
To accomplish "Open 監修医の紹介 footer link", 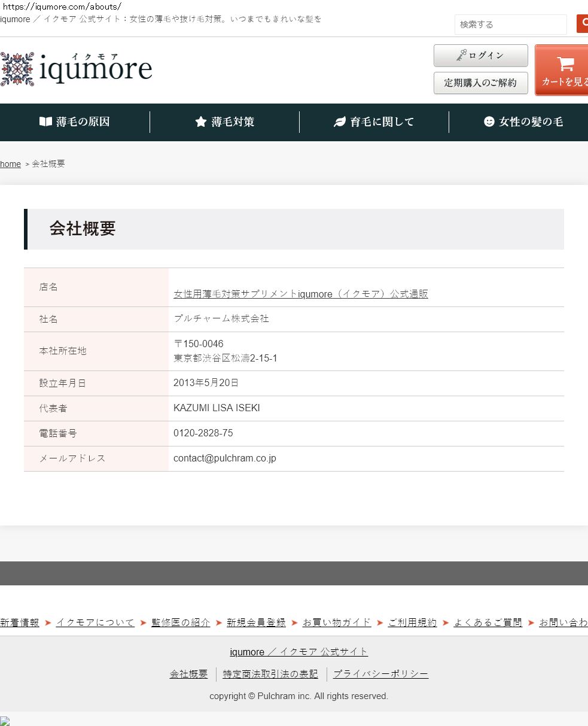I will (181, 622).
